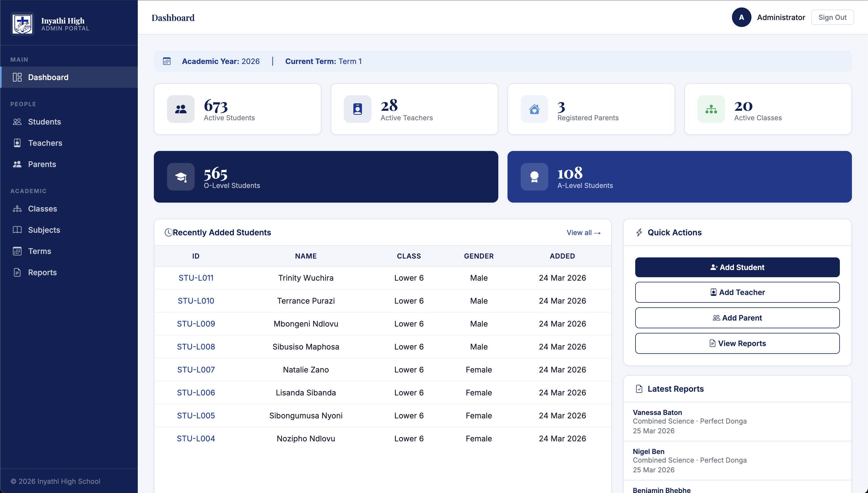Click the Sign Out button
Viewport: 868px width, 493px height.
pyautogui.click(x=832, y=17)
